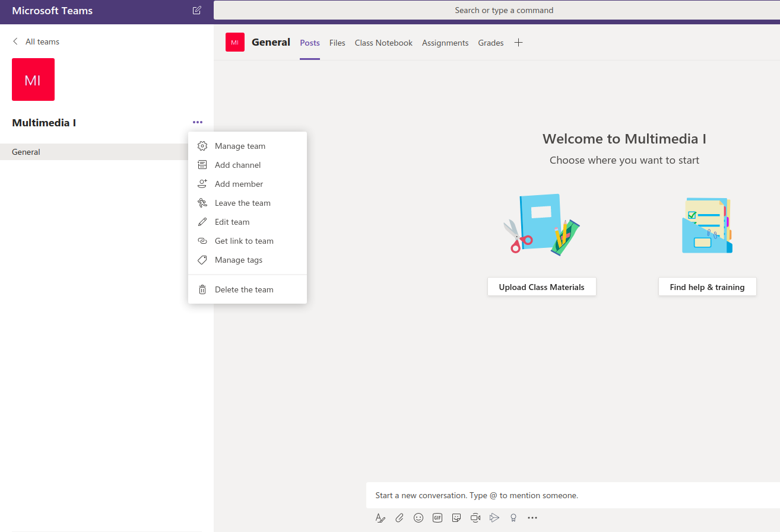The width and height of the screenshot is (780, 532).
Task: Click the Leave the team icon
Action: point(202,203)
